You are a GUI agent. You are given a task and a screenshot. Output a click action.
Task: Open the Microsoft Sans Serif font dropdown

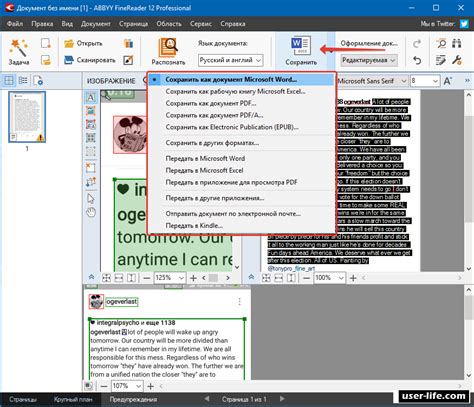(x=372, y=81)
